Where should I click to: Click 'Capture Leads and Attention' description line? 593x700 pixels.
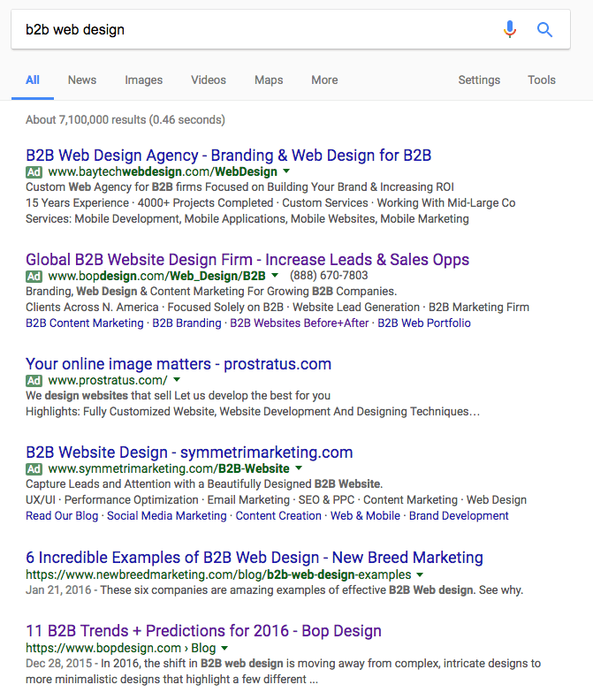point(204,484)
